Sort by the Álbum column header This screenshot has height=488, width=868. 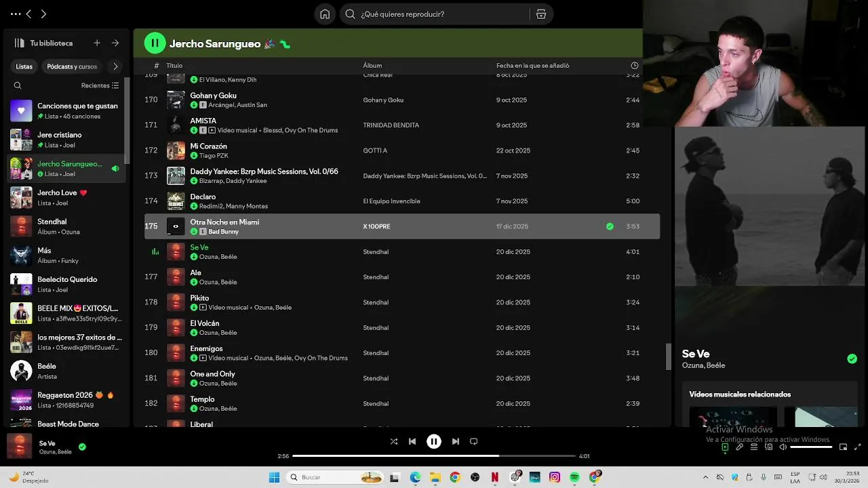pos(372,66)
